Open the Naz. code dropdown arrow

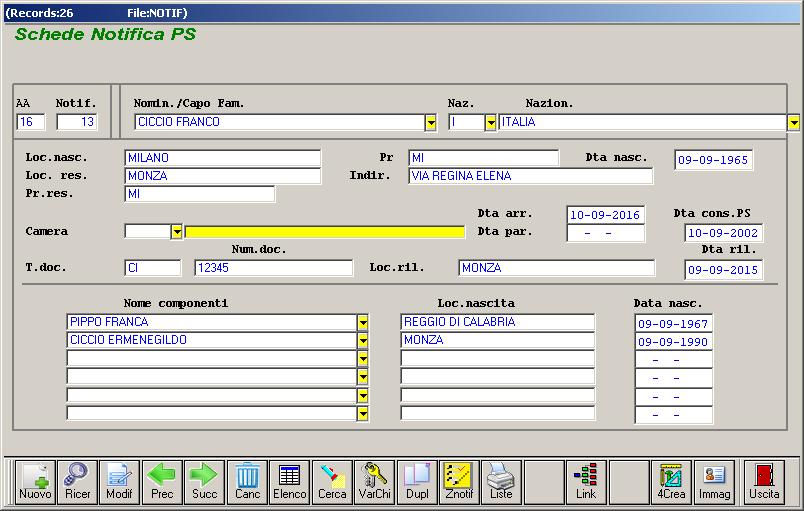[490, 122]
